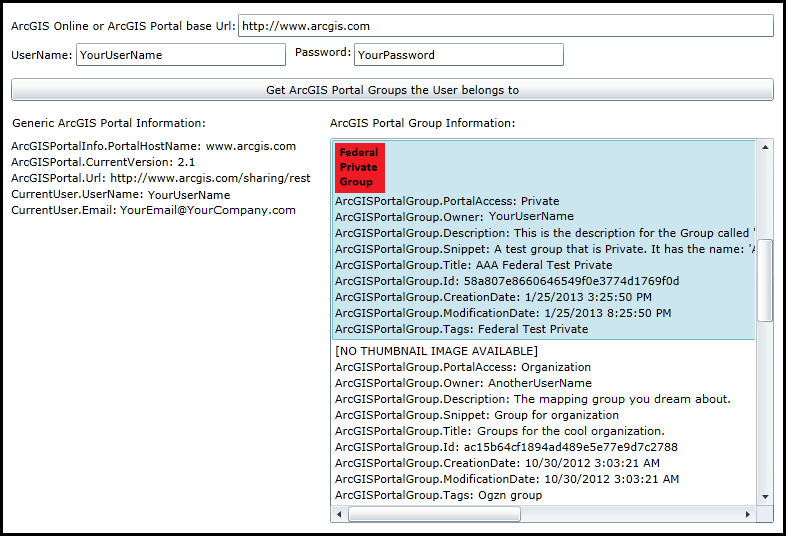
Task: Click '[NO THUMBNAIL IMAGE AVAILABLE]' text
Action: pos(436,351)
